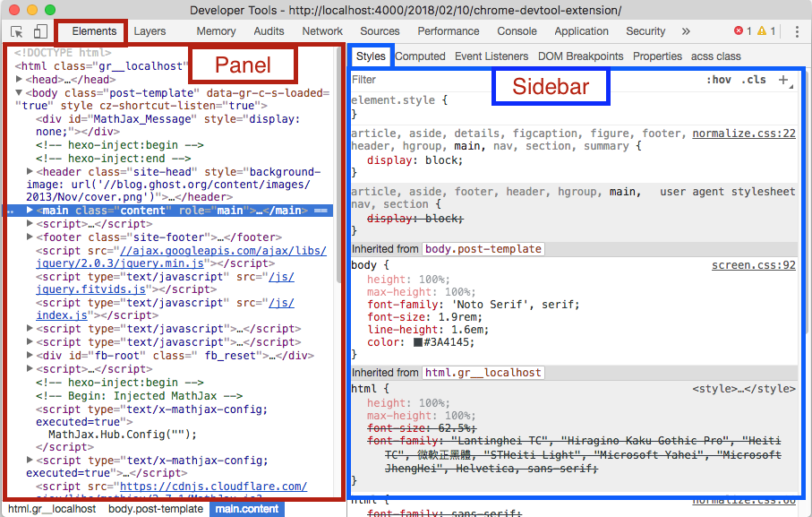This screenshot has width=812, height=517.
Task: Activate the inspect element picker icon
Action: 17,31
